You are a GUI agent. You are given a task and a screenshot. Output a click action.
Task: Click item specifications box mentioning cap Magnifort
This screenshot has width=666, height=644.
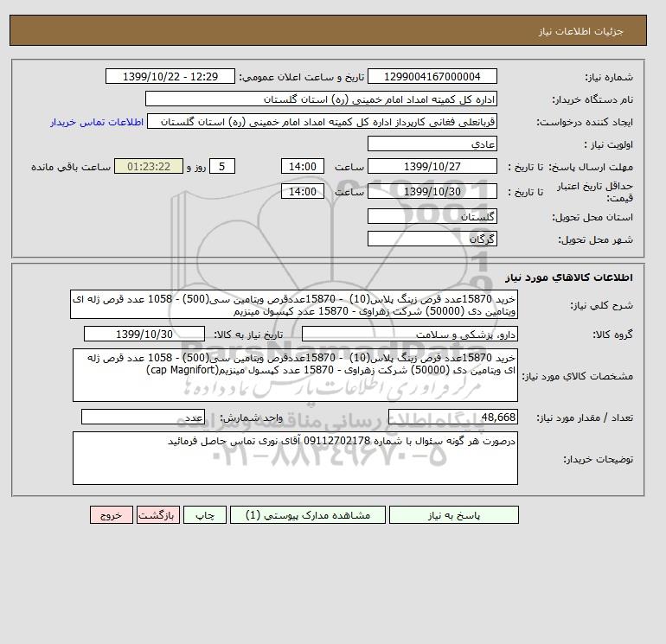295,375
